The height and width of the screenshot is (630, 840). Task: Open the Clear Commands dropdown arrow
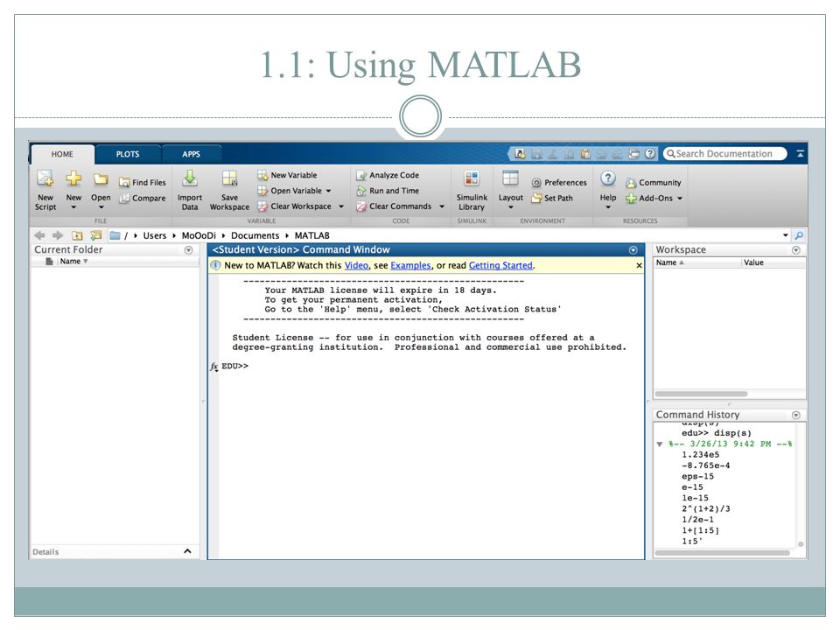tap(442, 206)
